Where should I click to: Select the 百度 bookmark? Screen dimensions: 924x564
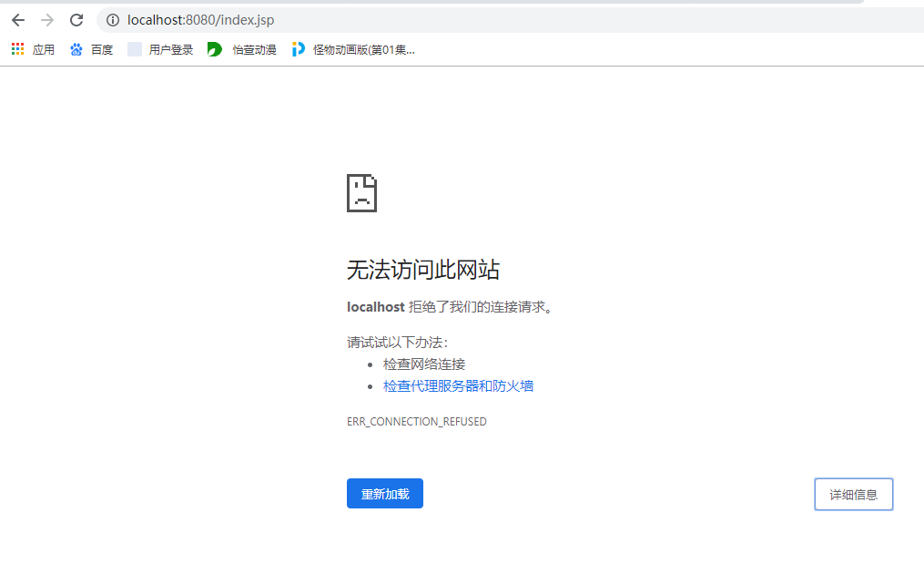click(102, 48)
